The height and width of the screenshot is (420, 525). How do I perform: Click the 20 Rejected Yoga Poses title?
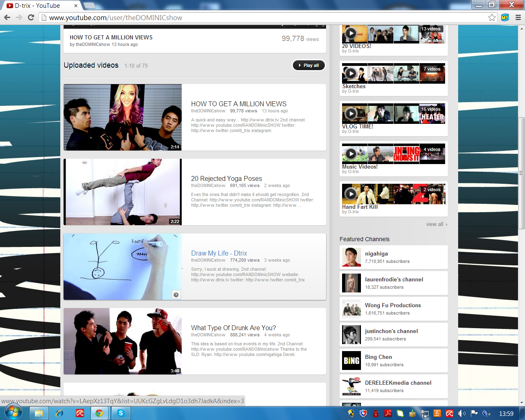[226, 178]
